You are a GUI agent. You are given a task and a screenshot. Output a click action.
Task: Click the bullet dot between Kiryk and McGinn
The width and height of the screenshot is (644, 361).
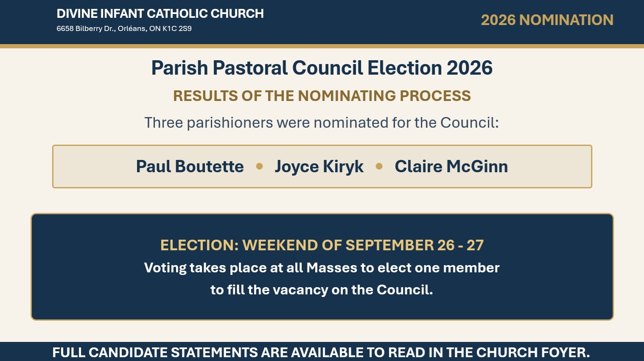click(x=379, y=166)
